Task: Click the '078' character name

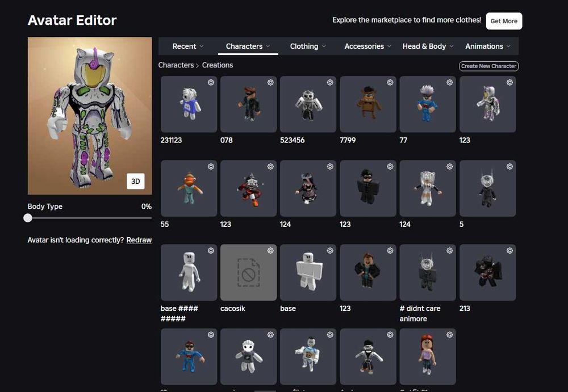Action: (227, 140)
